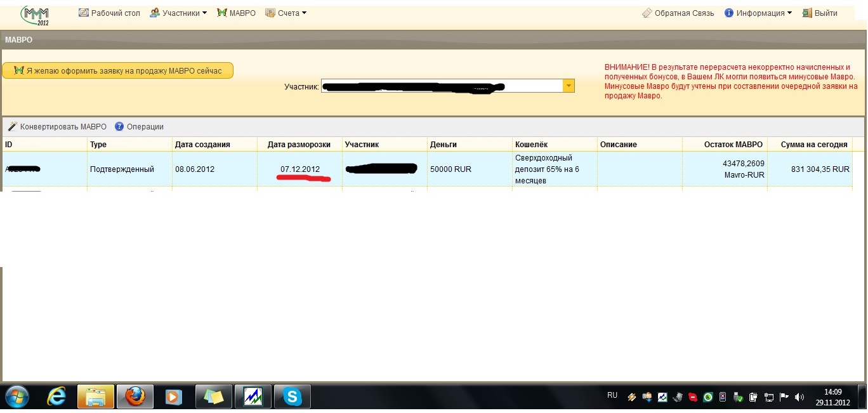The width and height of the screenshot is (868, 413).
Task: Expand the Участники menu
Action: (x=178, y=13)
